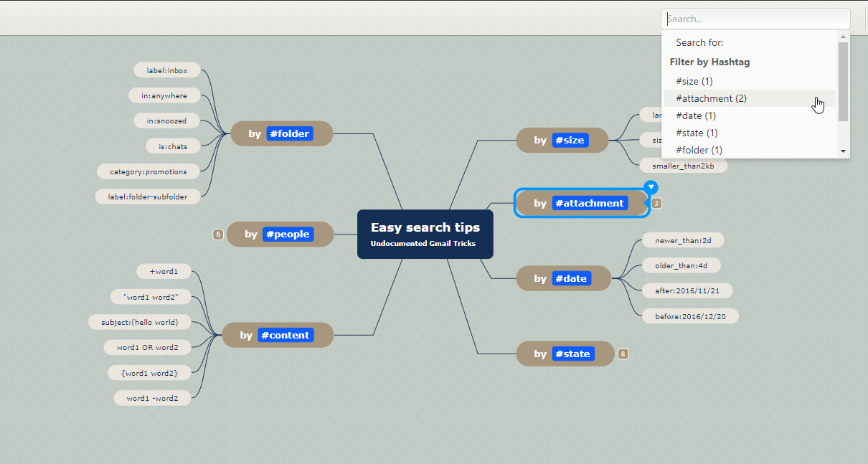Expand the people node's 6 children
Viewport: 868px width, 464px height.
tap(218, 235)
